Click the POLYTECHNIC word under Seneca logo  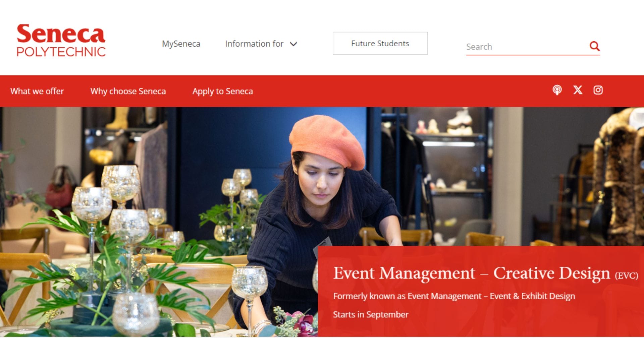click(x=61, y=52)
